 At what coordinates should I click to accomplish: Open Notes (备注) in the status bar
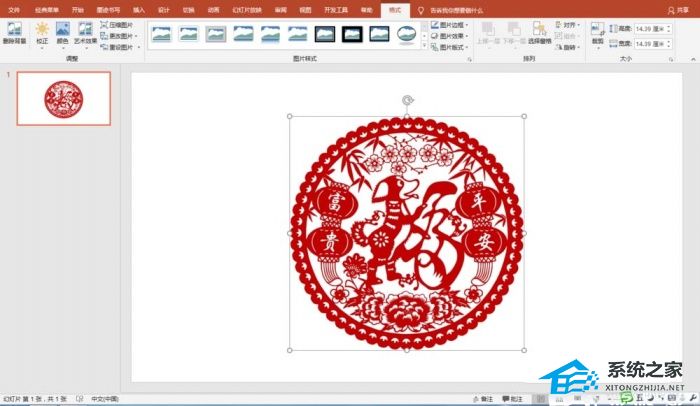tap(483, 398)
